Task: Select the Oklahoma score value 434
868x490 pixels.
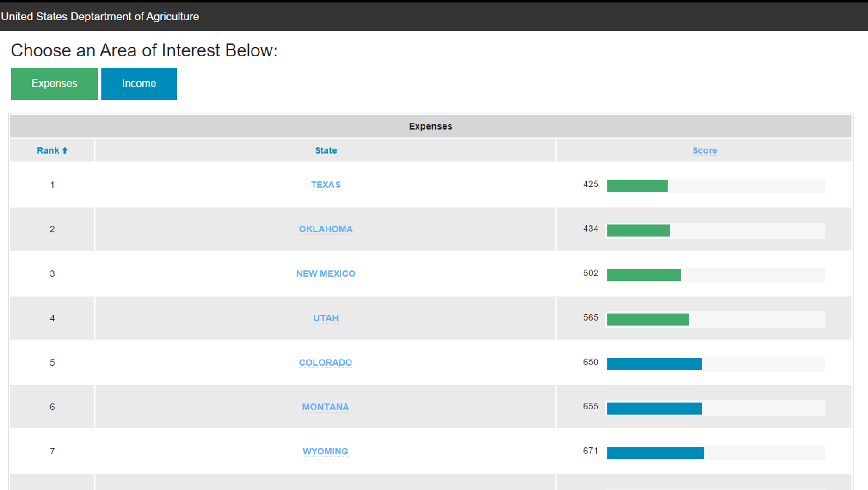Action: click(x=591, y=229)
